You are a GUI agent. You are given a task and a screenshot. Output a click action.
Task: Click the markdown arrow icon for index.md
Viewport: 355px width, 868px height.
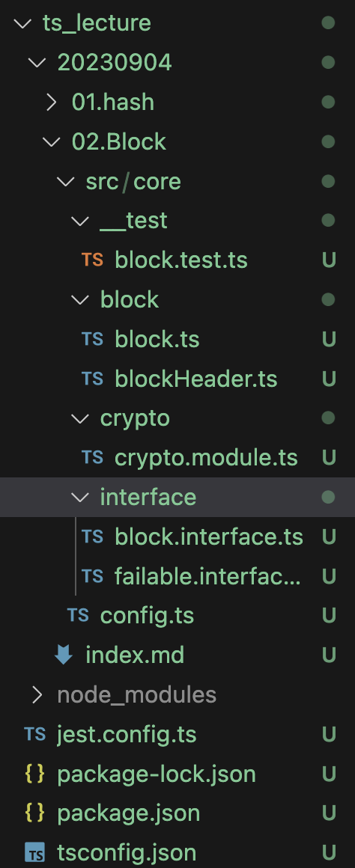(64, 655)
